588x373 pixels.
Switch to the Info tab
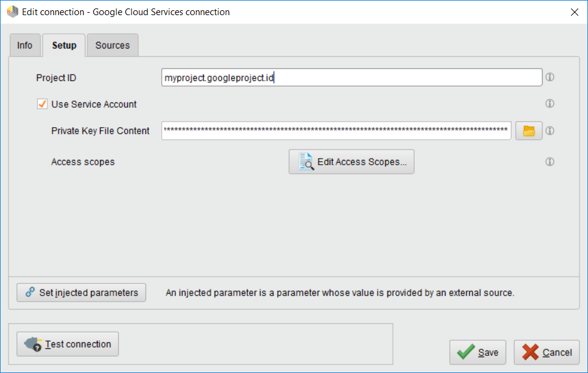[x=25, y=45]
